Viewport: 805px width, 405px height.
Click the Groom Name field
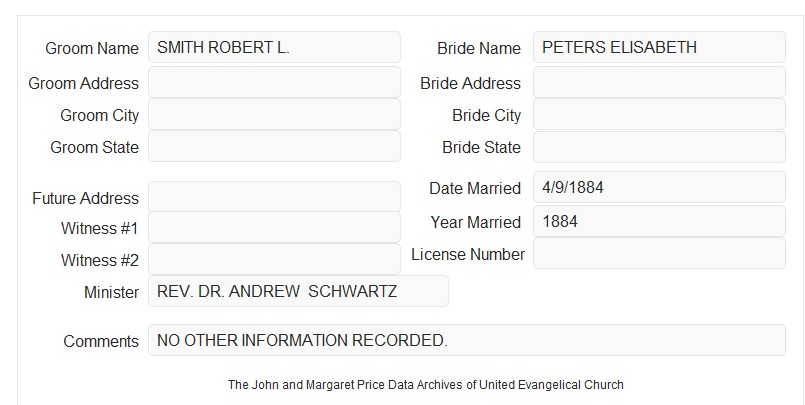(274, 47)
